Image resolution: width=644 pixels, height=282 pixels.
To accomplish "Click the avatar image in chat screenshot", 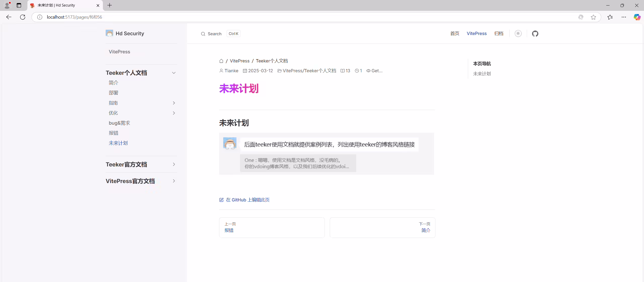I will click(230, 144).
